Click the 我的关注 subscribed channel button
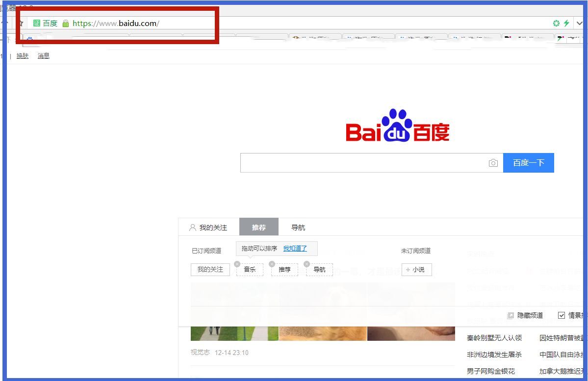The image size is (588, 381). (210, 270)
